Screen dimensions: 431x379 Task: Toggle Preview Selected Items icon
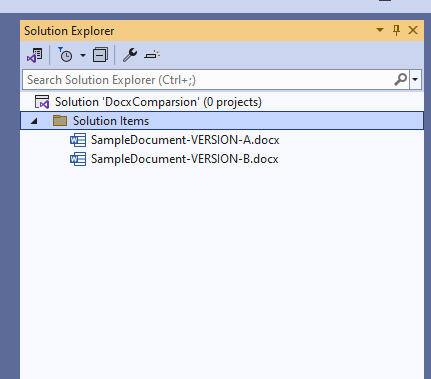(152, 55)
